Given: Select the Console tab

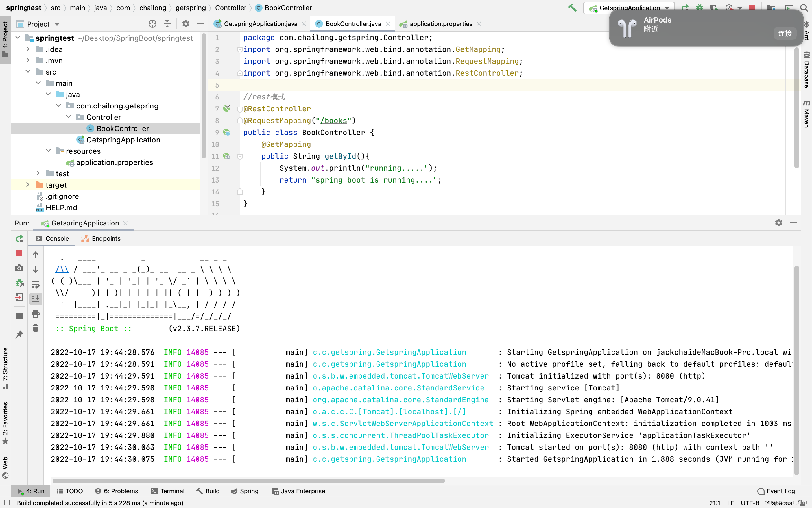Looking at the screenshot, I should pyautogui.click(x=52, y=238).
